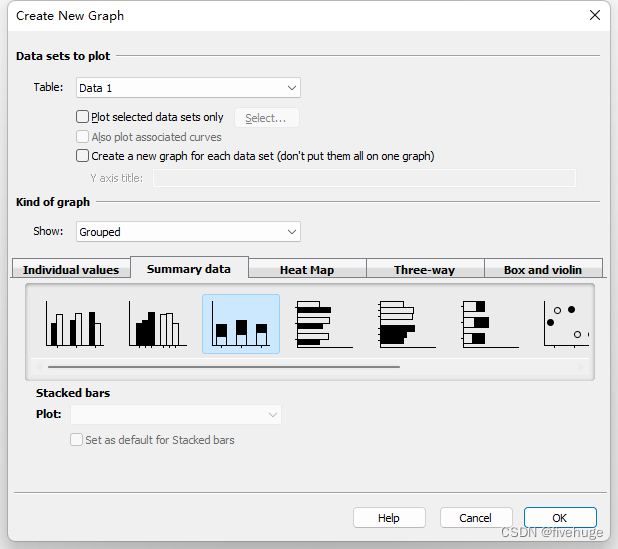Choose the separated vertical bars graph icon
This screenshot has width=618, height=549.
[x=158, y=324]
